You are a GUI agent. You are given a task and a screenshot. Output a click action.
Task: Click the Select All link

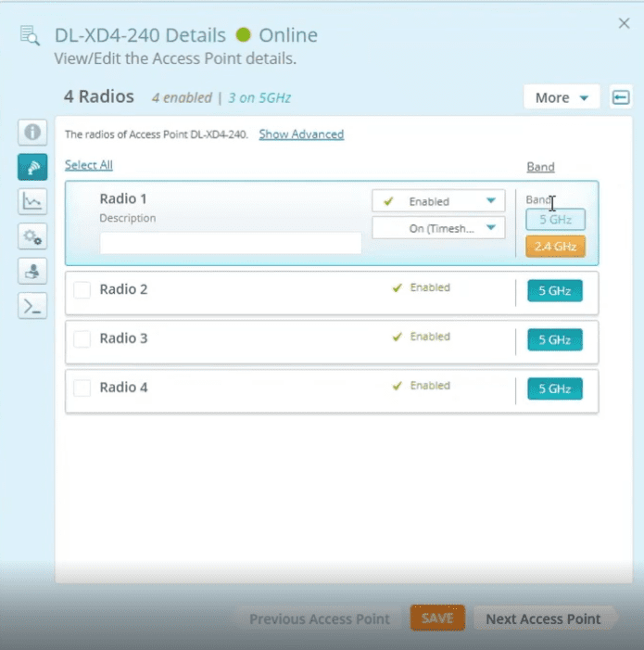(89, 165)
